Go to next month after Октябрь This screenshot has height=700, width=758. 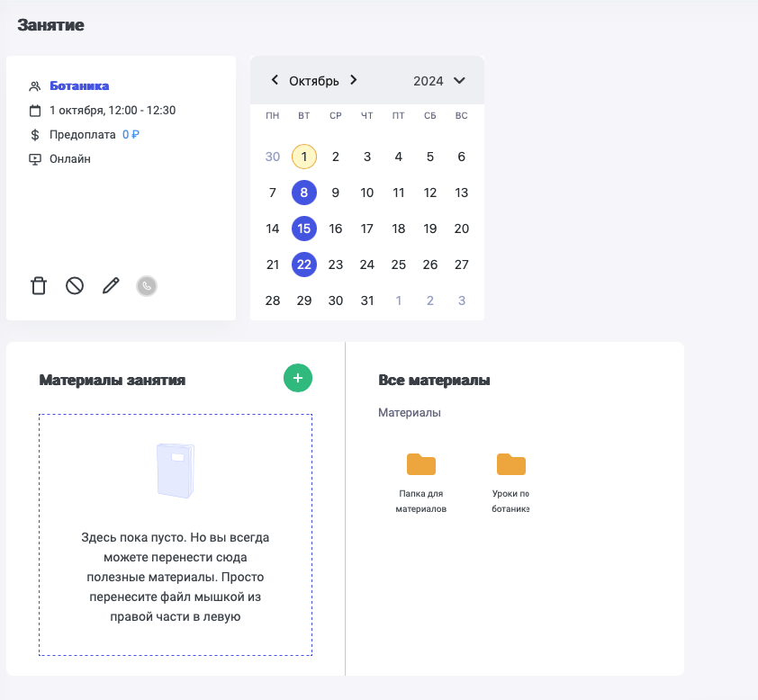354,80
